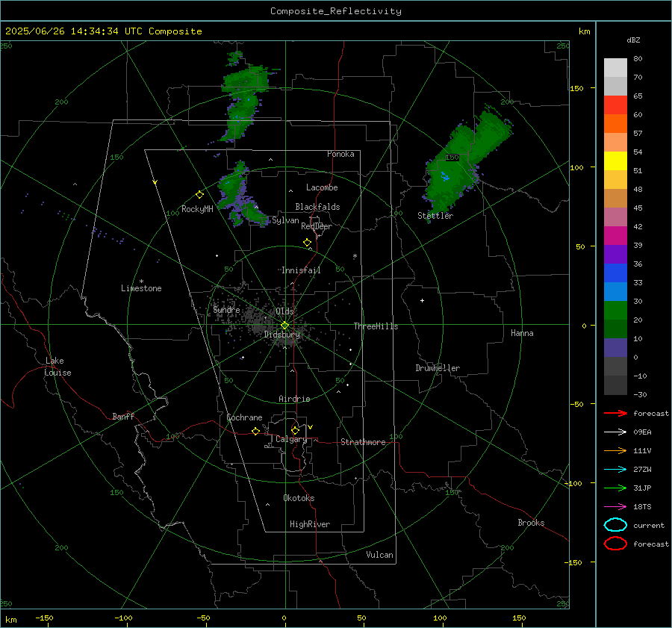Click the red forecast arrow in legend
Screen dimensions: 672x628
coord(615,413)
